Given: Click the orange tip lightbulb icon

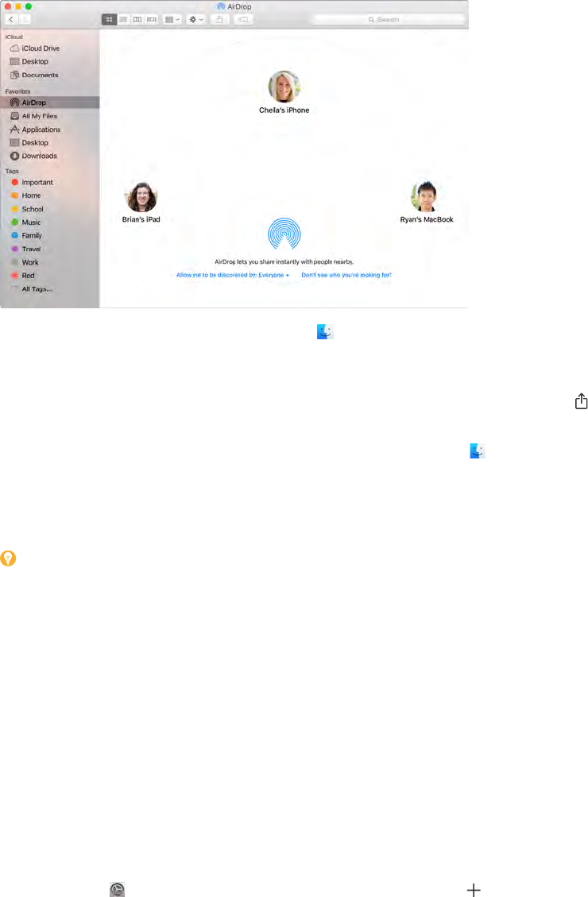Looking at the screenshot, I should click(x=8, y=559).
